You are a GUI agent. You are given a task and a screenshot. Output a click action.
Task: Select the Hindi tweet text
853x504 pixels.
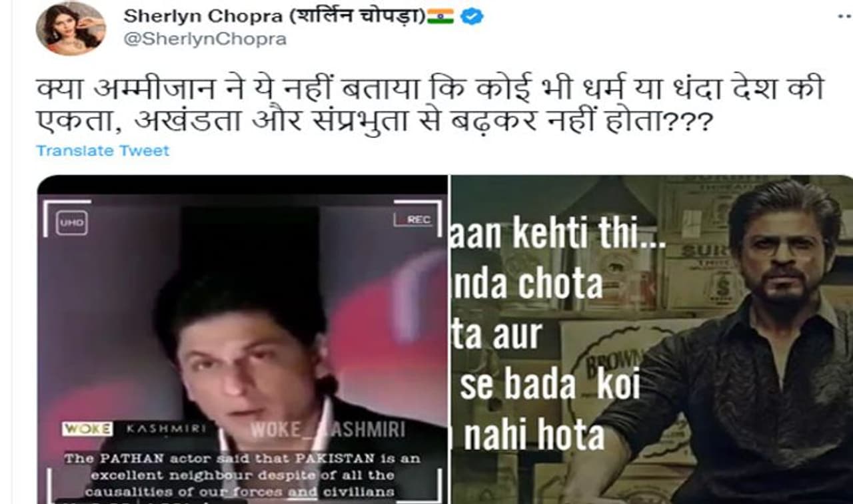430,105
